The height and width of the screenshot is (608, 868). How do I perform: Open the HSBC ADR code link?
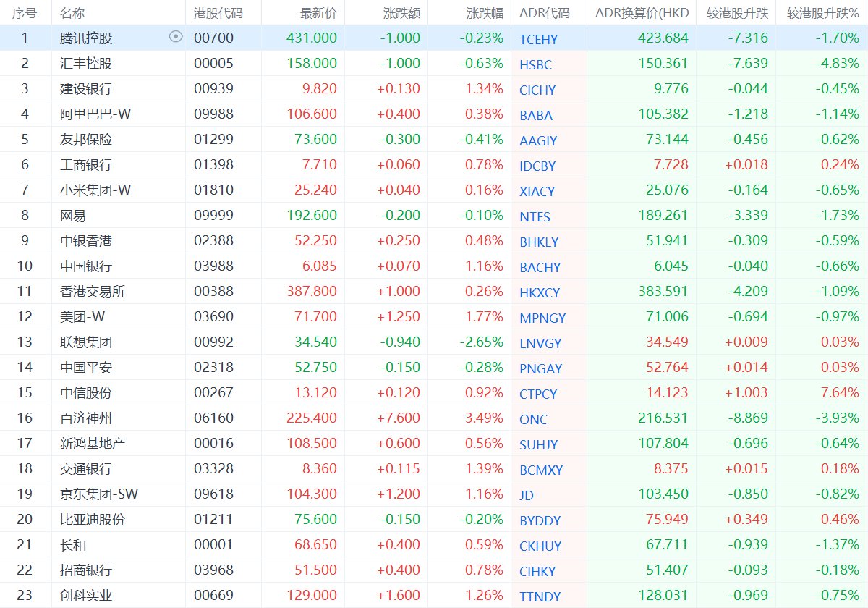(535, 64)
